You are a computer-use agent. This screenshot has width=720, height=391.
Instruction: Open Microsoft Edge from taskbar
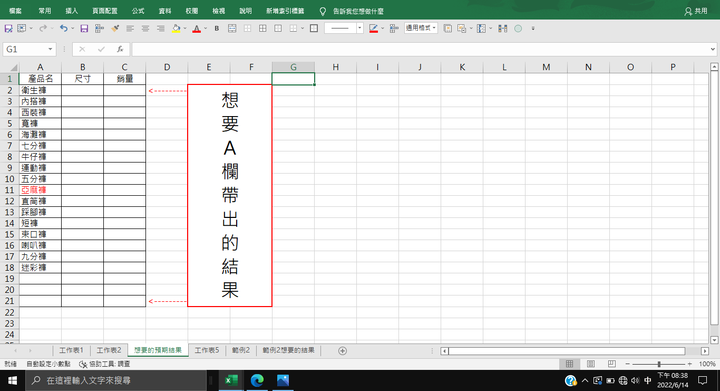tap(257, 380)
